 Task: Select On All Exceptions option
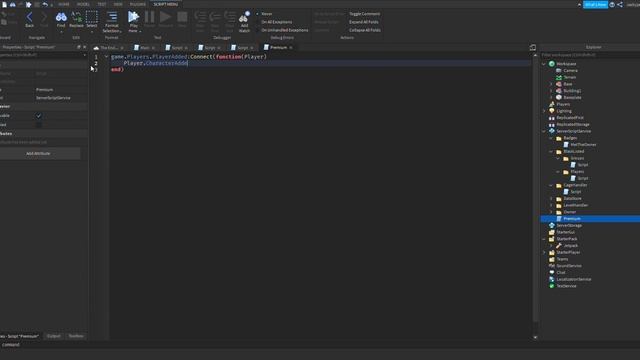[276, 22]
